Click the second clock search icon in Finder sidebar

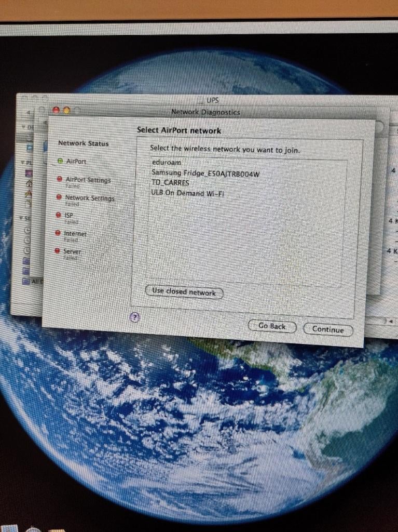pyautogui.click(x=27, y=240)
